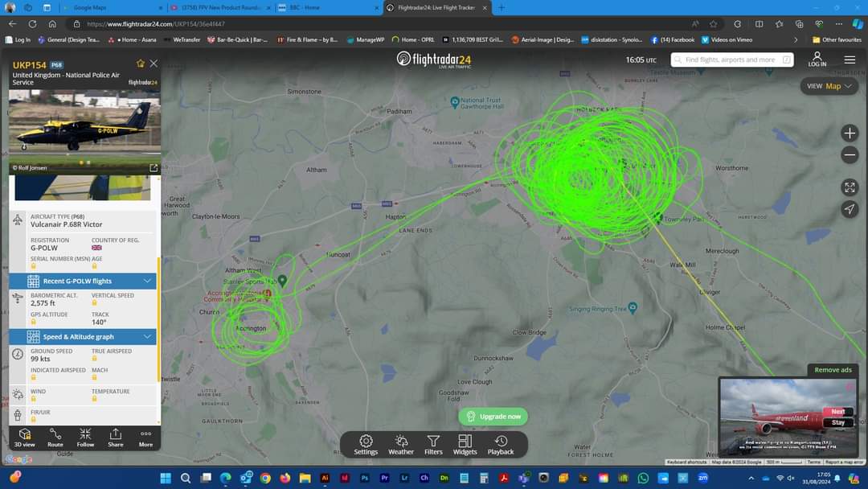Click the G-POLW registration value
Screen dimensions: 868x489
43,248
